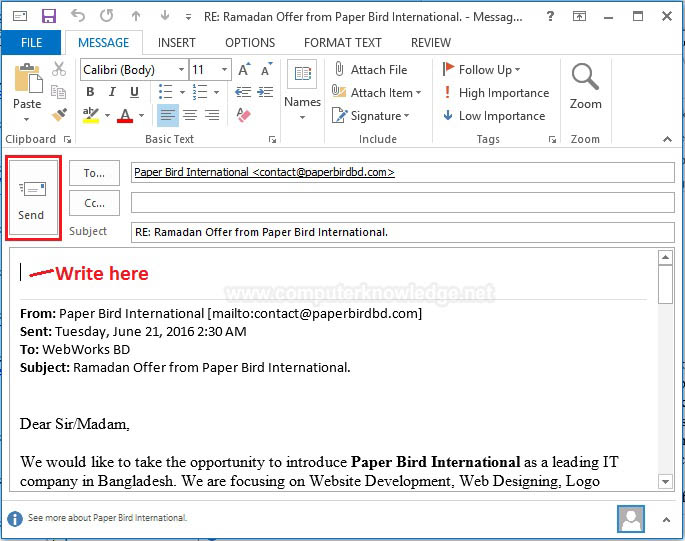Apply yellow text highlight color

[x=90, y=115]
